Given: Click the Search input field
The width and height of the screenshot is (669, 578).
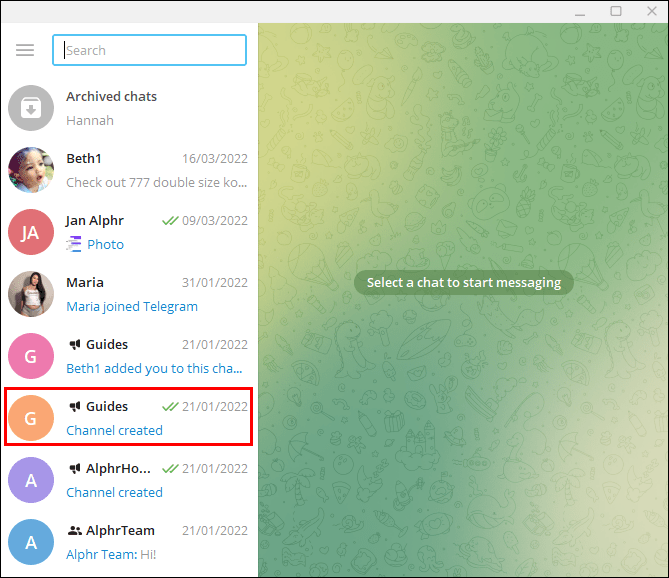Looking at the screenshot, I should pyautogui.click(x=149, y=50).
